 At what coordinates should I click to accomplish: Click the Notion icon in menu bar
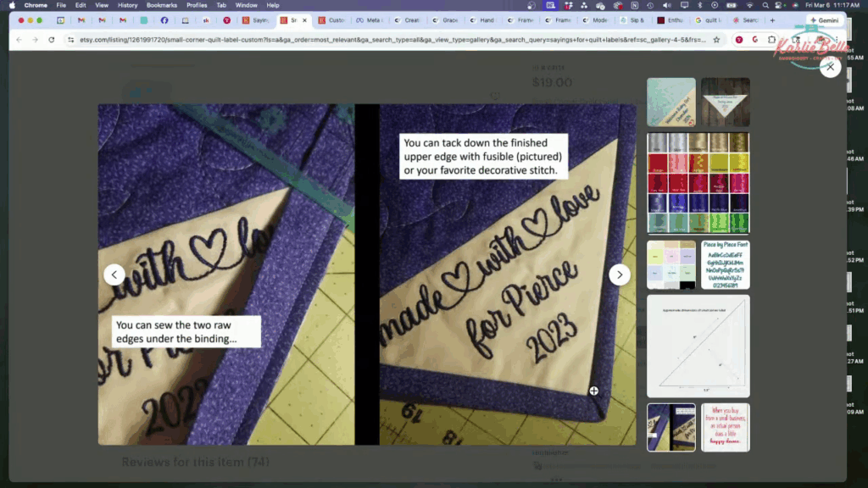(x=634, y=5)
